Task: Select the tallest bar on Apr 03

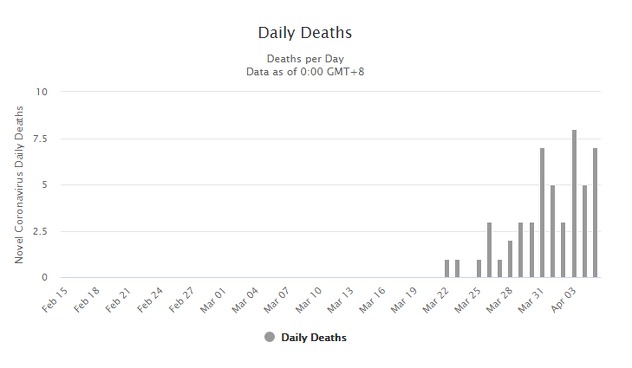Action: point(574,204)
